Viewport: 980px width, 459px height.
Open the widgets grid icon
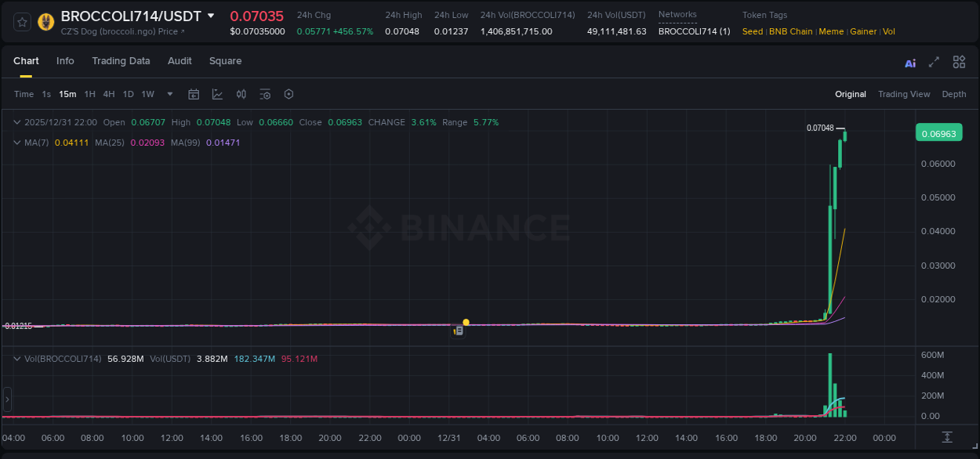coord(959,62)
